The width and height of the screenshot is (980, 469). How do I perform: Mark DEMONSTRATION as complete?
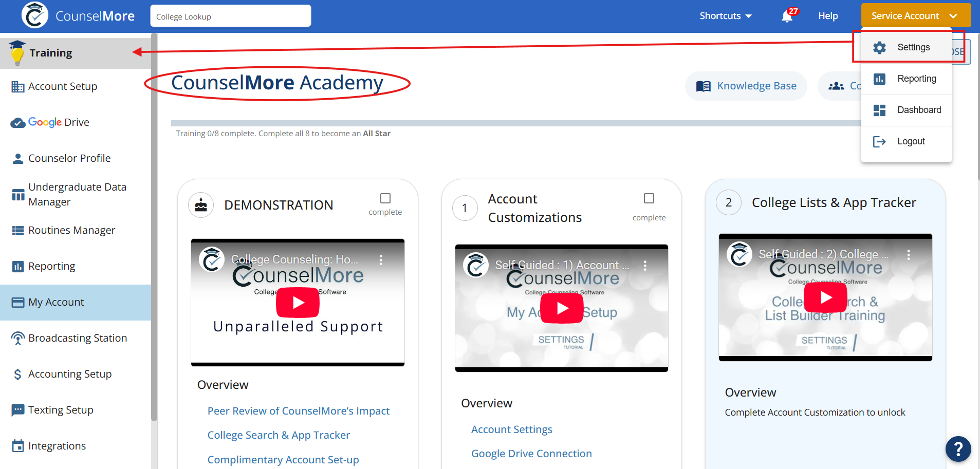pos(385,198)
